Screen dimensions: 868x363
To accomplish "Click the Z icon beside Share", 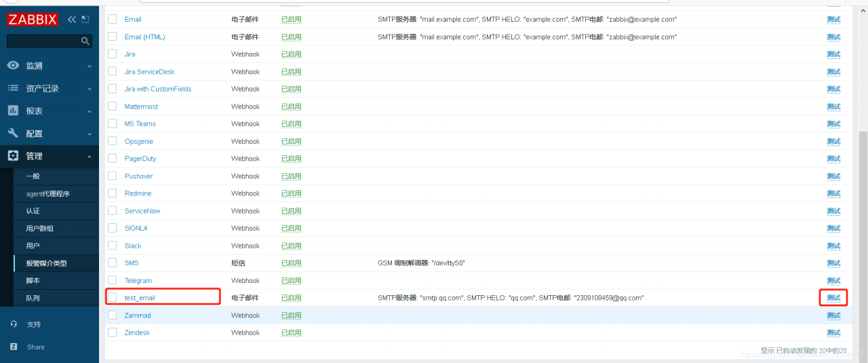I will click(14, 347).
